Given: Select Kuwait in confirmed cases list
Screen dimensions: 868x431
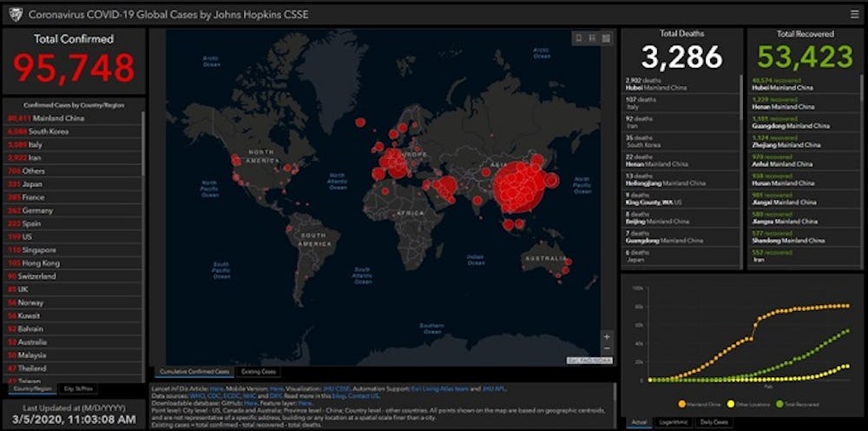Looking at the screenshot, I should tap(73, 315).
